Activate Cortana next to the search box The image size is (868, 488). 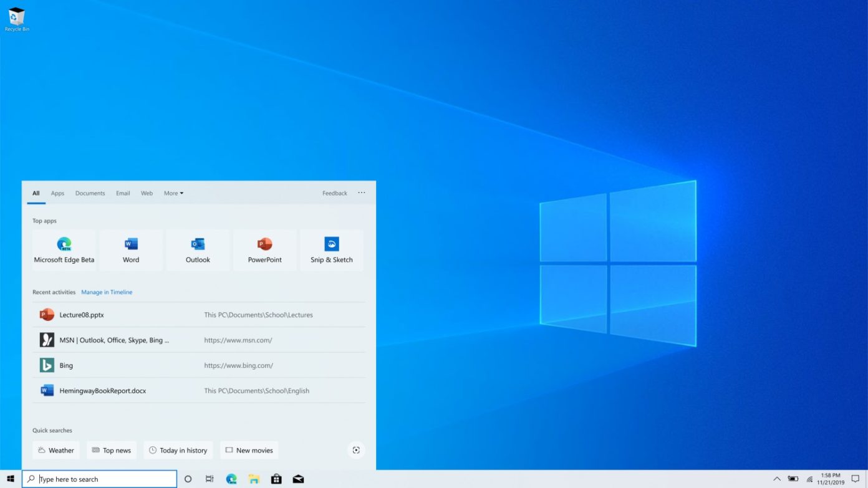(x=188, y=479)
